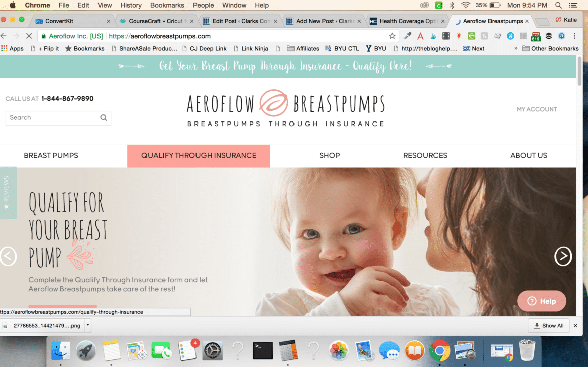Expand hidden bookmarks overflow chevron

pyautogui.click(x=516, y=48)
